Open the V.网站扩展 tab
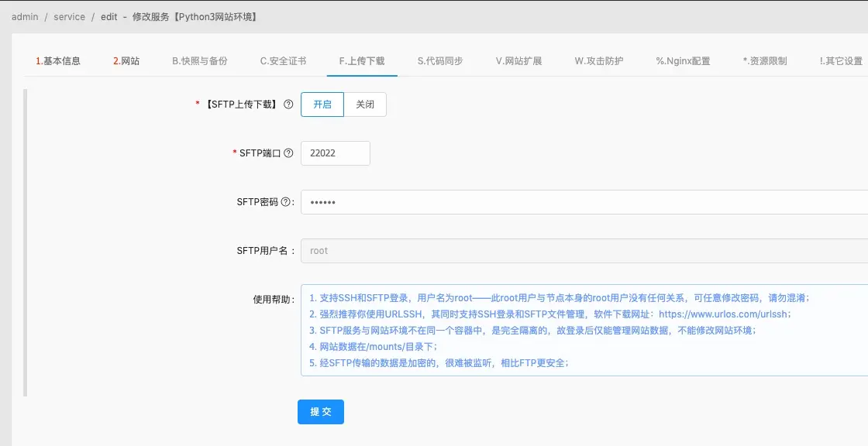This screenshot has width=868, height=446. (518, 61)
